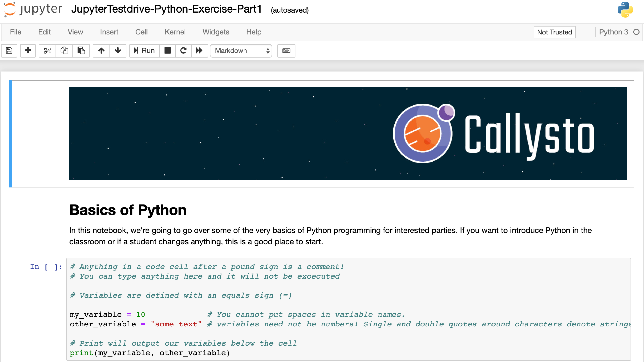Screen dimensions: 644x362
Task: Click comment 'Variables are defined with an equals sign'
Action: pyautogui.click(x=181, y=295)
